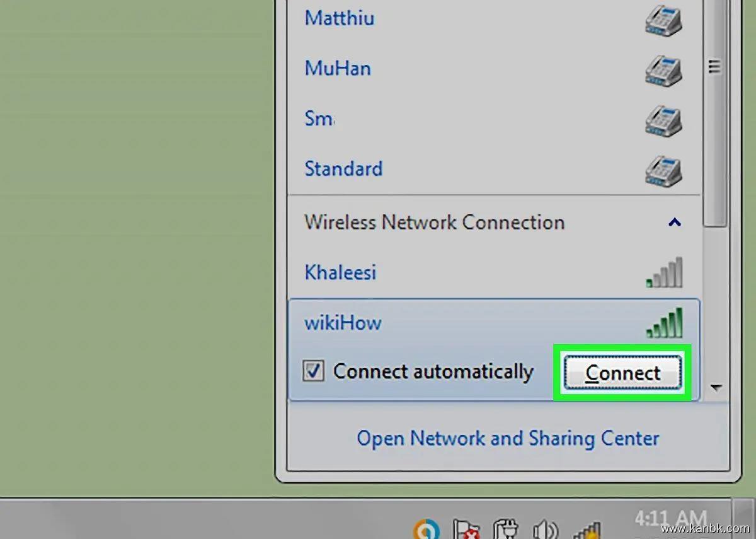Click the Khaleesi signal strength bars
The width and height of the screenshot is (756, 539).
pyautogui.click(x=664, y=273)
